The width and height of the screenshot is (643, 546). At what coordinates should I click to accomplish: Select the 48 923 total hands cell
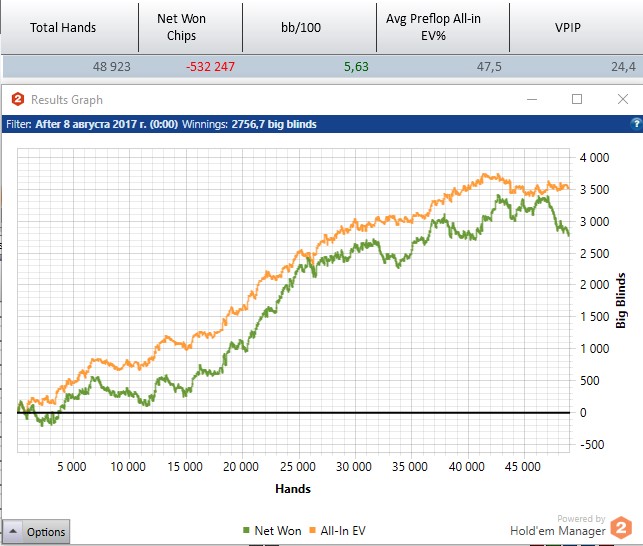pos(112,66)
